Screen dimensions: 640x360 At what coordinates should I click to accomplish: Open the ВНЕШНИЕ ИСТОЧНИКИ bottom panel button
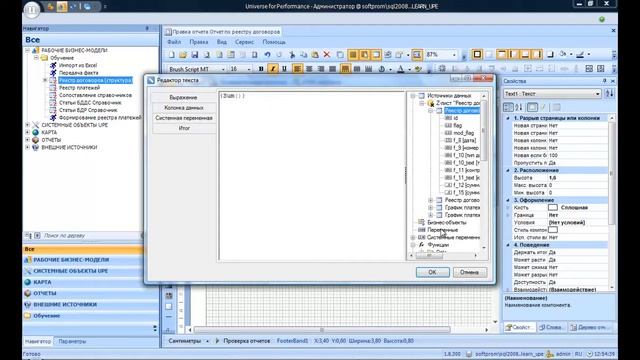point(83,304)
